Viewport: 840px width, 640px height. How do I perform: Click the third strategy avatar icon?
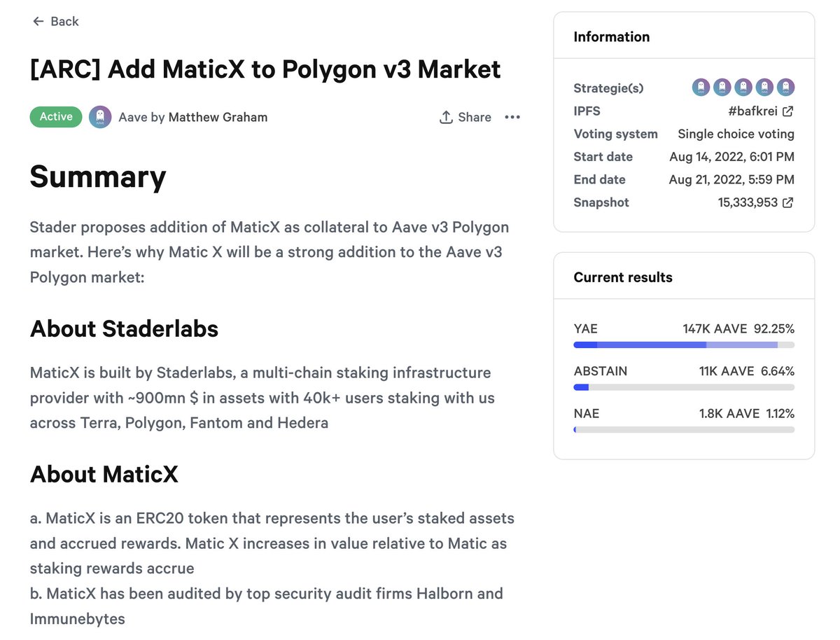point(743,88)
